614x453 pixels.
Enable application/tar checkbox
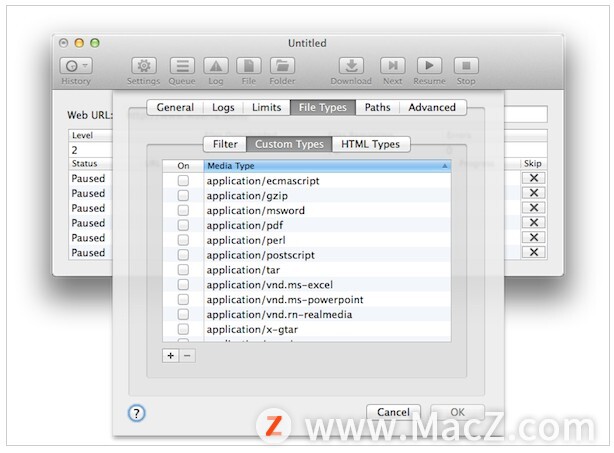click(183, 270)
